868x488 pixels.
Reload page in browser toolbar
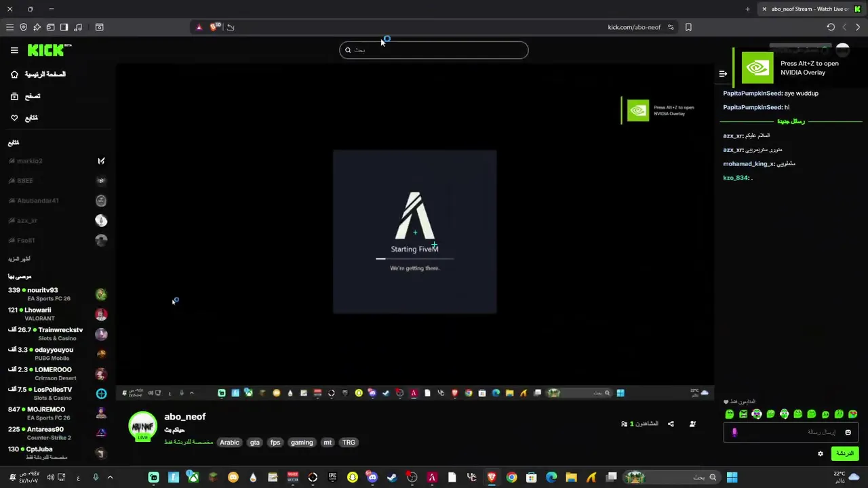(831, 27)
